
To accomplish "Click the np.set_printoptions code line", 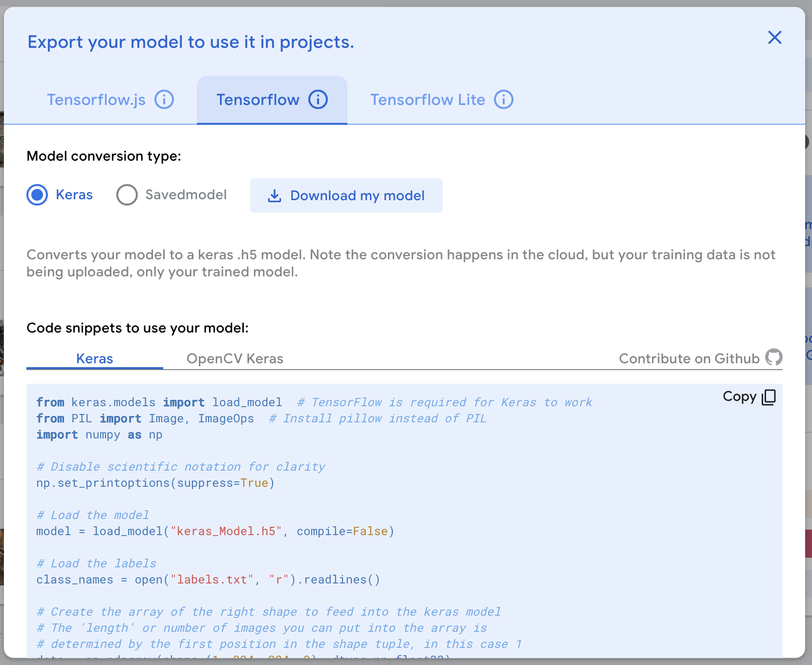I will [155, 483].
